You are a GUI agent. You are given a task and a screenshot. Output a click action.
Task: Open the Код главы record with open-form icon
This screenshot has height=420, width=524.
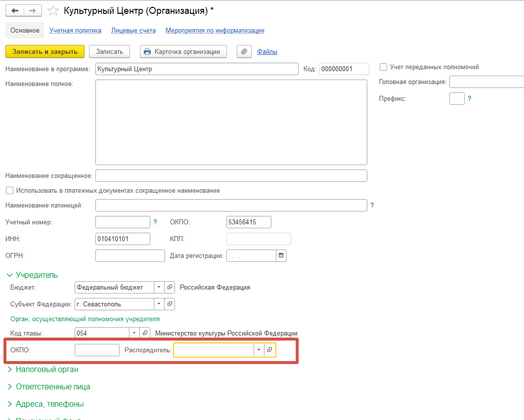(x=145, y=333)
